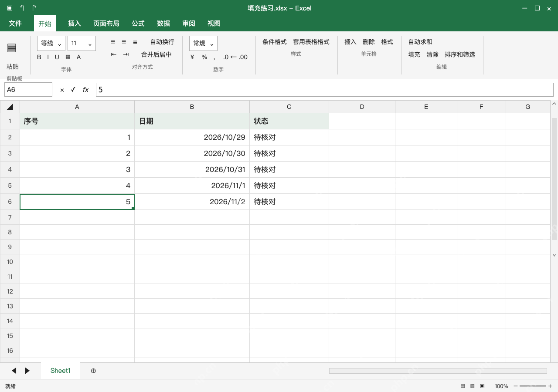This screenshot has height=392, width=558.
Task: Switch to the 页面布局 ribbon tab
Action: pyautogui.click(x=106, y=24)
